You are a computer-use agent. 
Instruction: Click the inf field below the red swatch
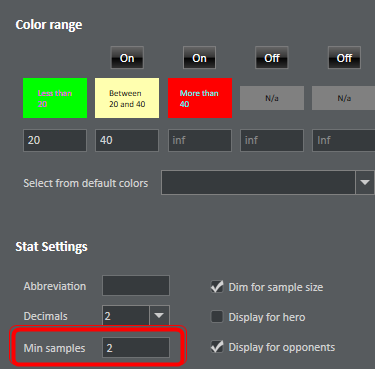click(x=200, y=140)
